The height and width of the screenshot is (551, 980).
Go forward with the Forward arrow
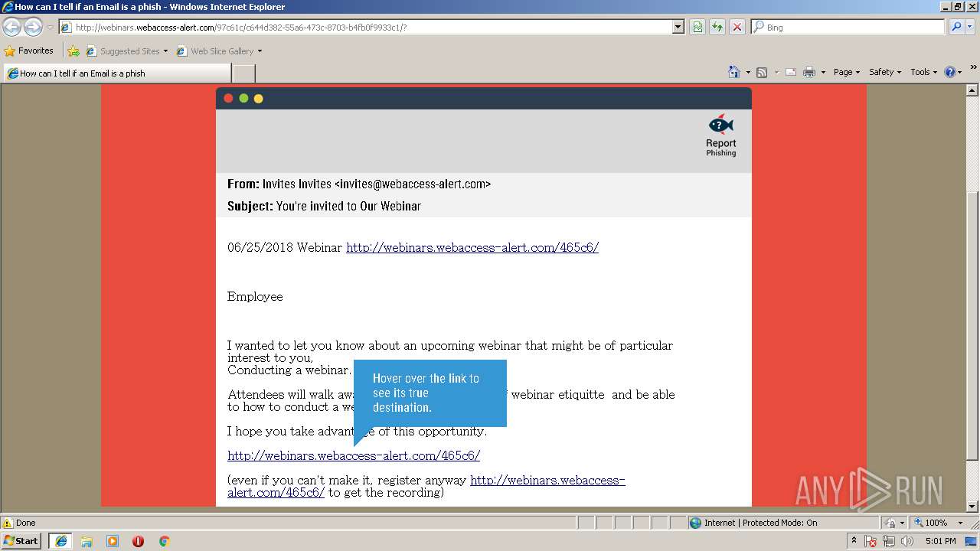tap(33, 27)
